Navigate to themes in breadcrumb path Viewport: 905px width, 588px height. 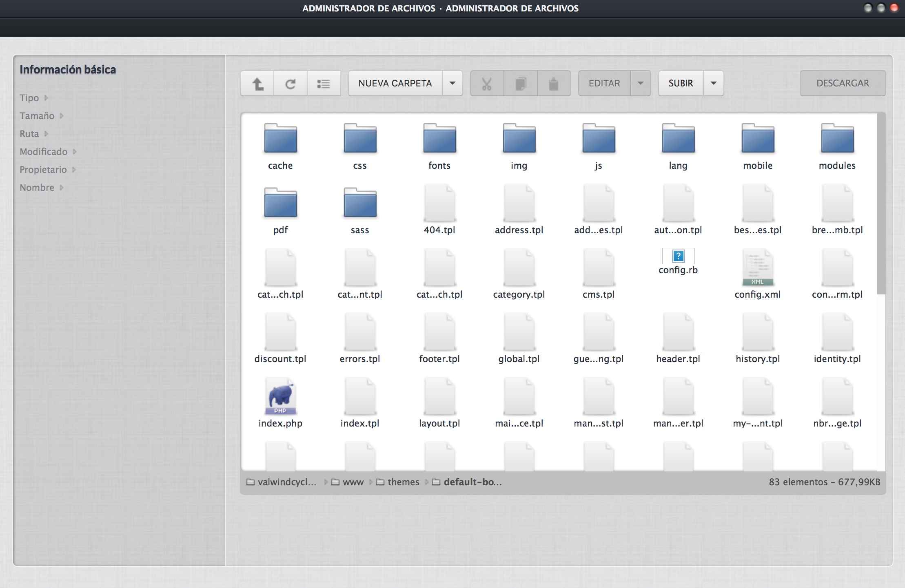coord(403,482)
